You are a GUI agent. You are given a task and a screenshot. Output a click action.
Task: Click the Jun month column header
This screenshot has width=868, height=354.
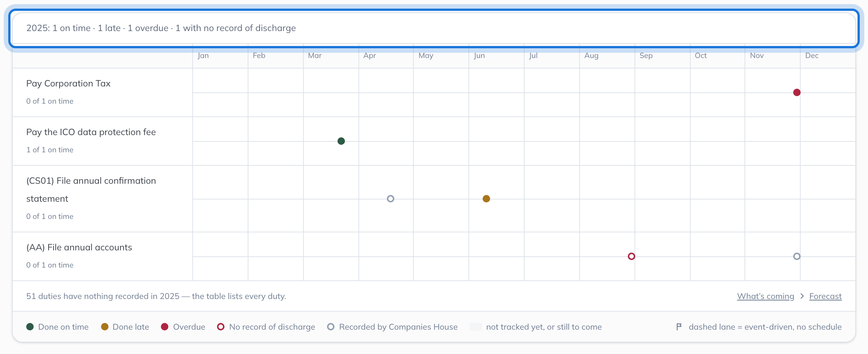(x=479, y=55)
